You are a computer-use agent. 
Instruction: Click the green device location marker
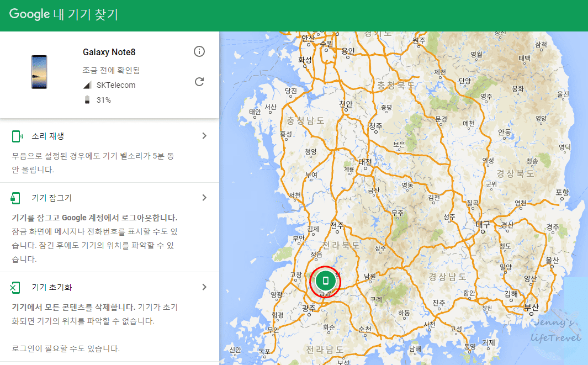pos(325,281)
